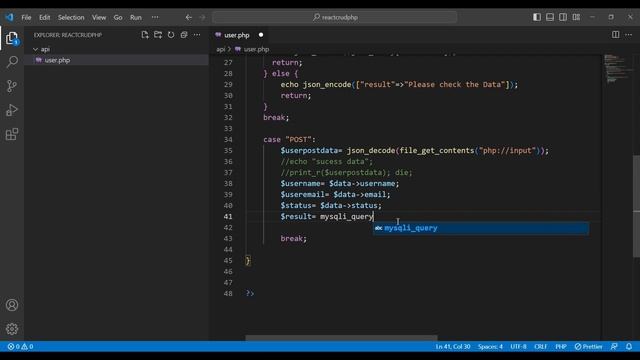The image size is (640, 360).
Task: Click line number 34 in the gutter
Action: [x=228, y=140]
